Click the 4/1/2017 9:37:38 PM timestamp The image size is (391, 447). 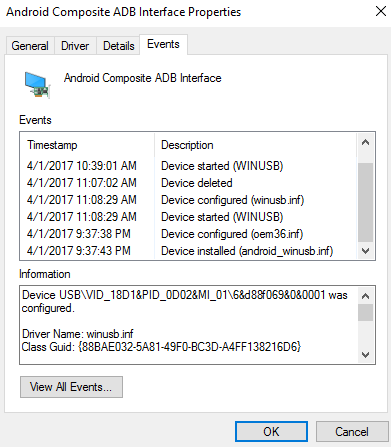(79, 234)
